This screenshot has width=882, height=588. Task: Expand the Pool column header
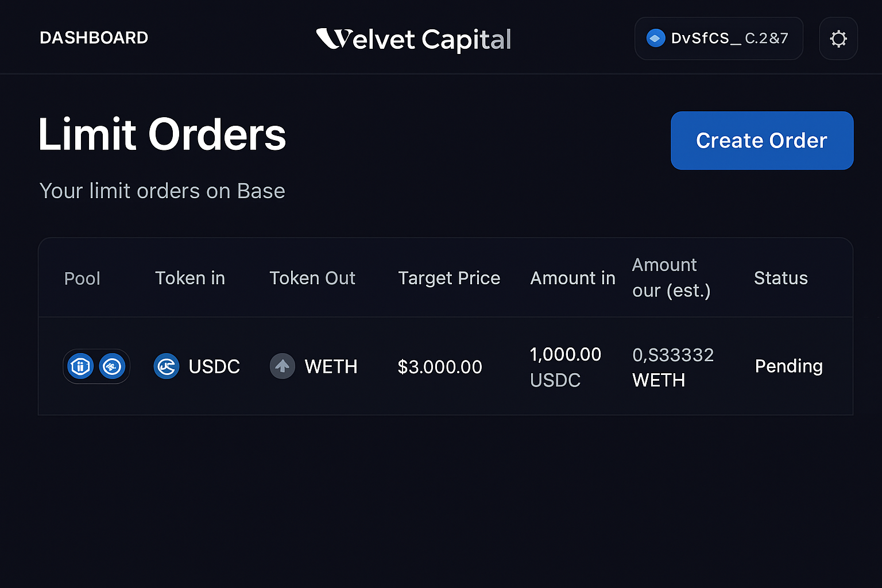point(82,278)
